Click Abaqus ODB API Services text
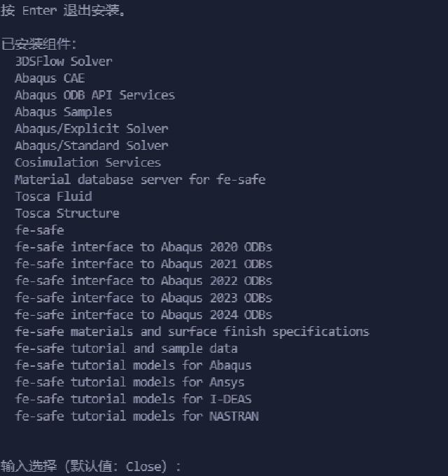The height and width of the screenshot is (476, 448). (x=95, y=95)
